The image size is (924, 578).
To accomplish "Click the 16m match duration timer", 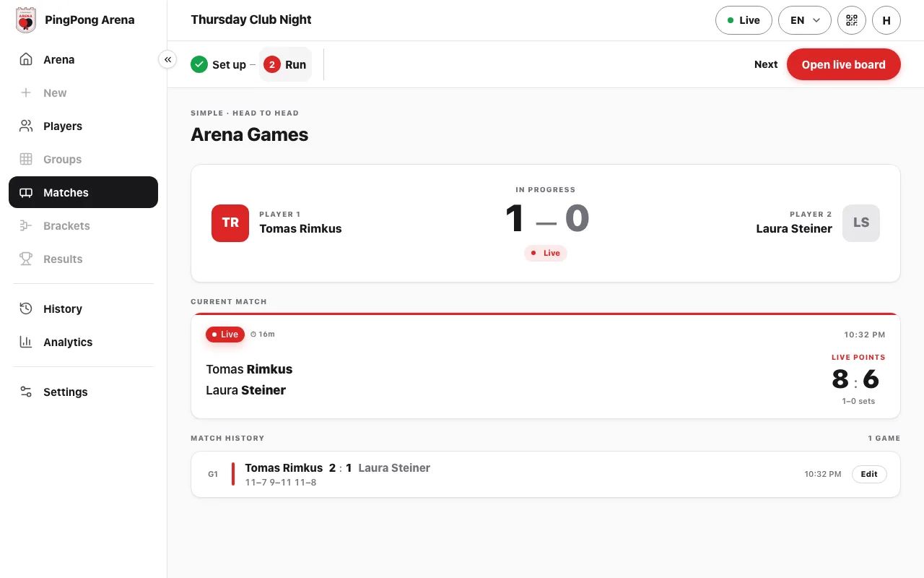I will tap(263, 335).
